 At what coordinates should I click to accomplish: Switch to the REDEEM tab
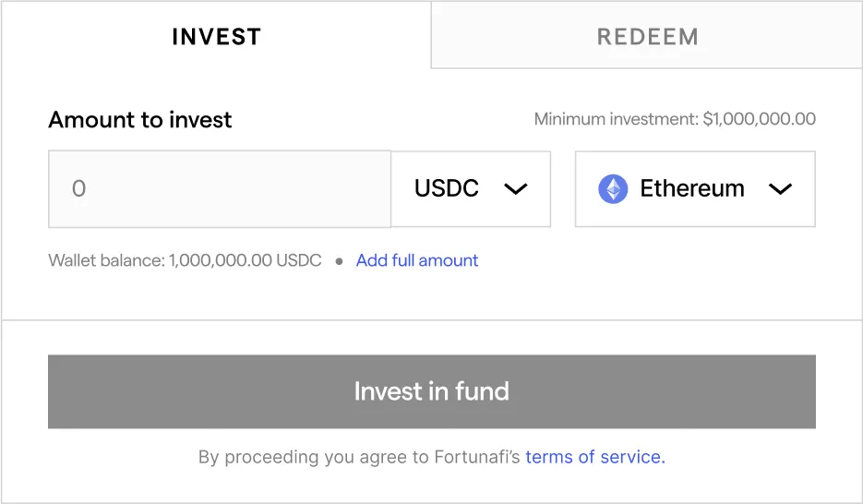coord(647,37)
